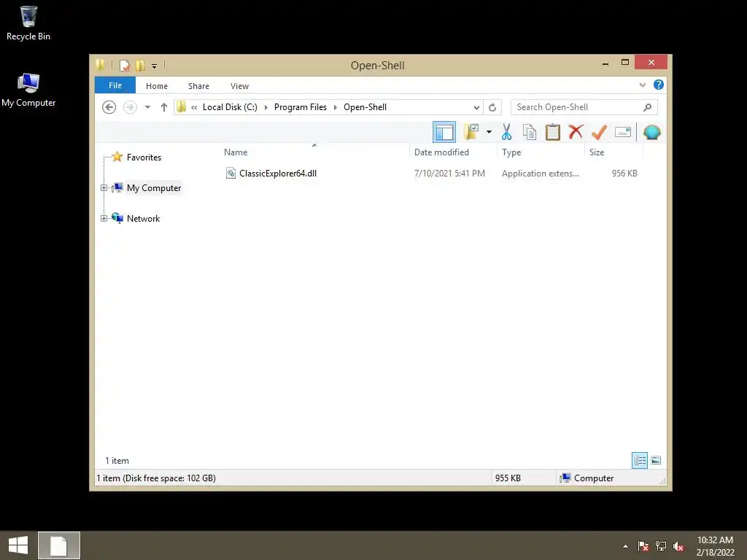747x560 pixels.
Task: Click the folder icon in title bar
Action: (x=101, y=65)
